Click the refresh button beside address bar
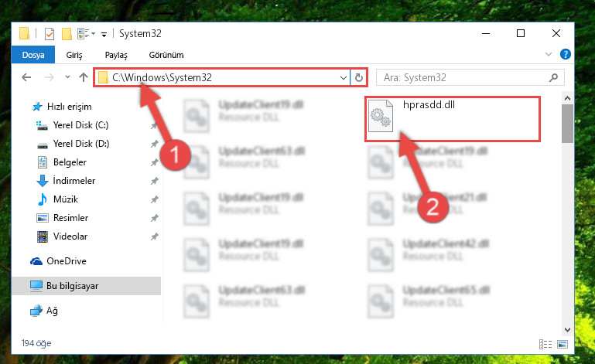 point(358,78)
